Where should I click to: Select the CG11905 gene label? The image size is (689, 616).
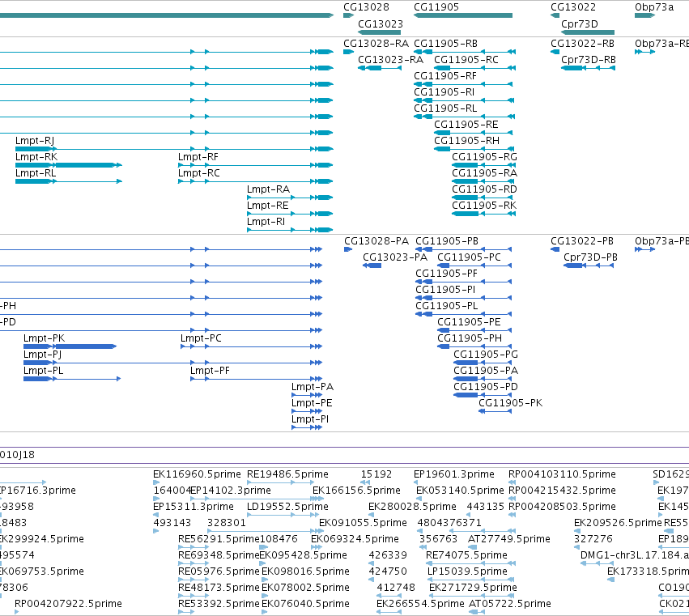[x=436, y=7]
